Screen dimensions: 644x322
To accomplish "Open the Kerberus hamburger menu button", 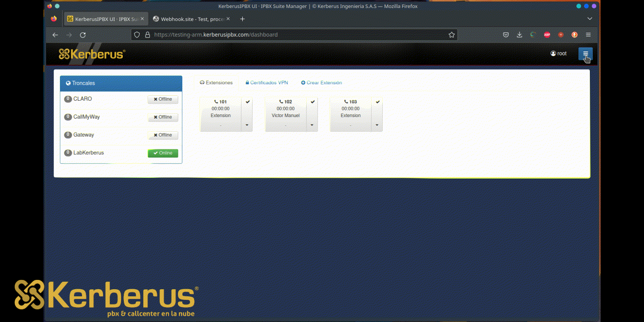I will 585,54.
